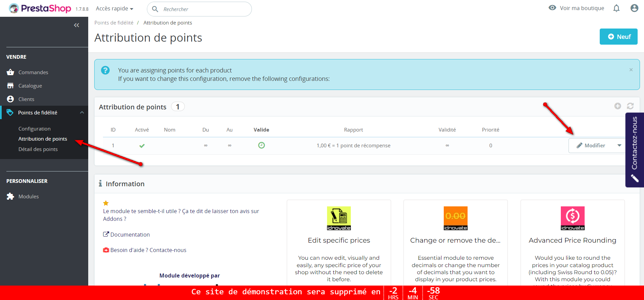Open the Accès rapide dropdown

click(x=115, y=8)
